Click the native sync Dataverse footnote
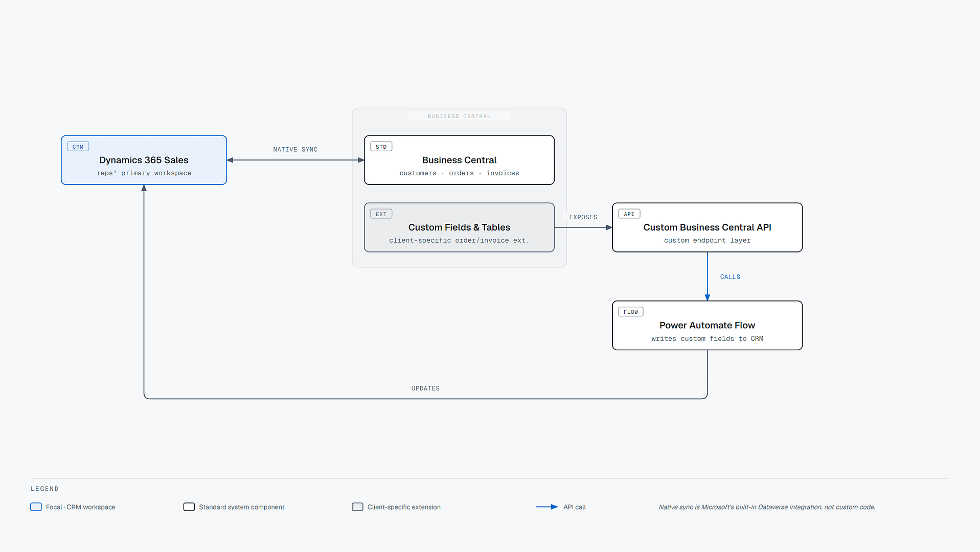 pyautogui.click(x=767, y=507)
